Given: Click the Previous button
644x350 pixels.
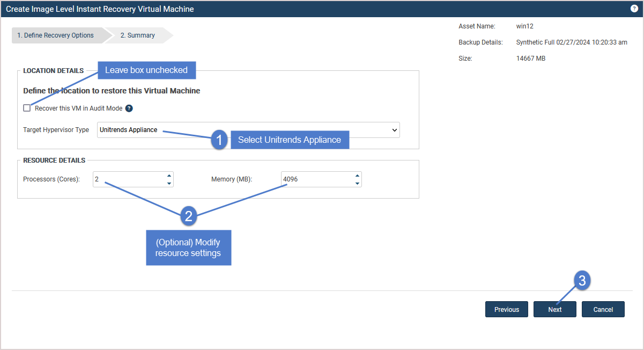Looking at the screenshot, I should point(507,309).
